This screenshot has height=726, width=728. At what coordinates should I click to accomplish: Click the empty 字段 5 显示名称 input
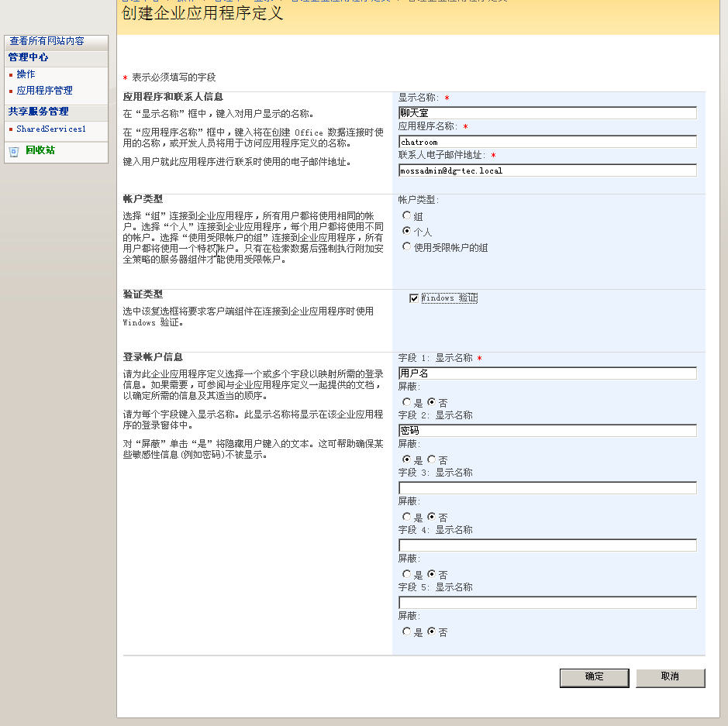pos(547,603)
